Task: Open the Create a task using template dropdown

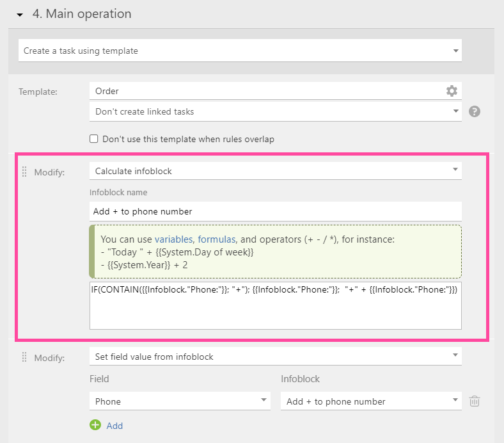Action: 240,51
